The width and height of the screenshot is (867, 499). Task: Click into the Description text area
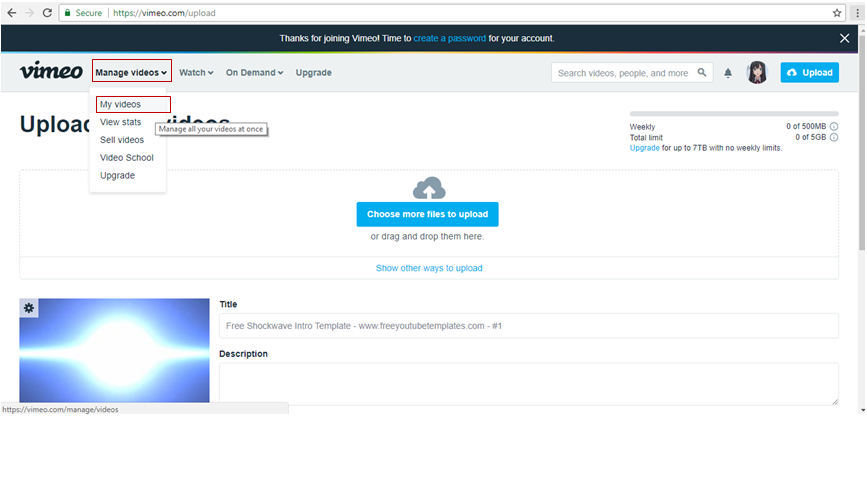point(529,384)
